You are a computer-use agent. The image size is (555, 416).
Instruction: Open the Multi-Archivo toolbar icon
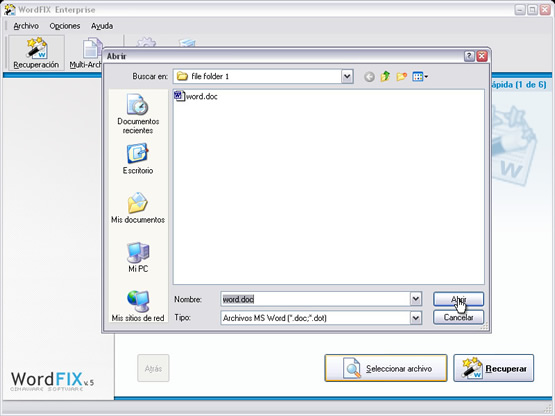click(x=86, y=53)
